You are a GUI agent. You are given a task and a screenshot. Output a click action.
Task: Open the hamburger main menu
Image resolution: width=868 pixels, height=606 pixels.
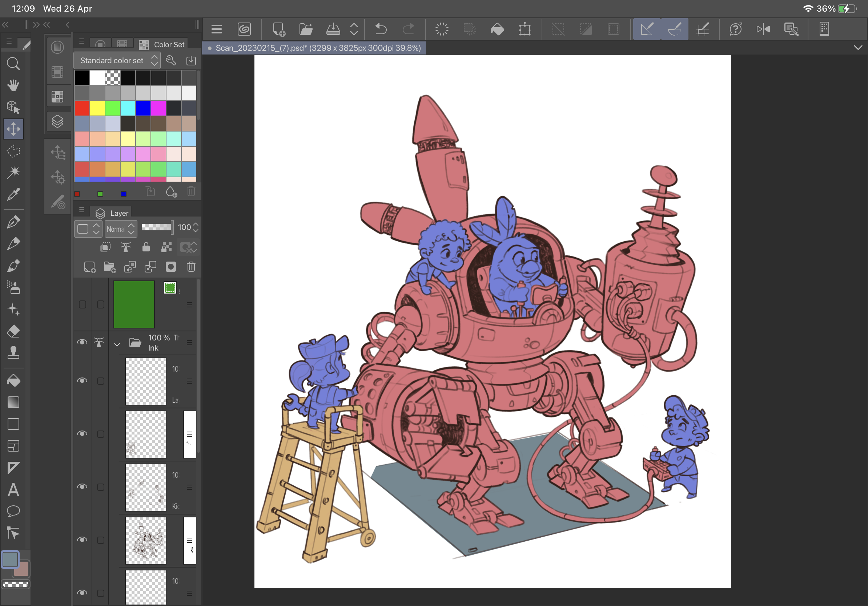pyautogui.click(x=217, y=29)
